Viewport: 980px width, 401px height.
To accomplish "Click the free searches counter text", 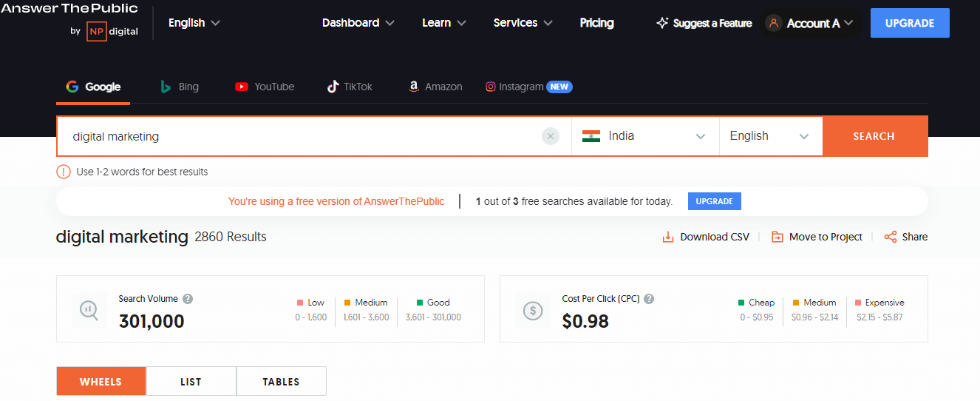I will tap(574, 201).
